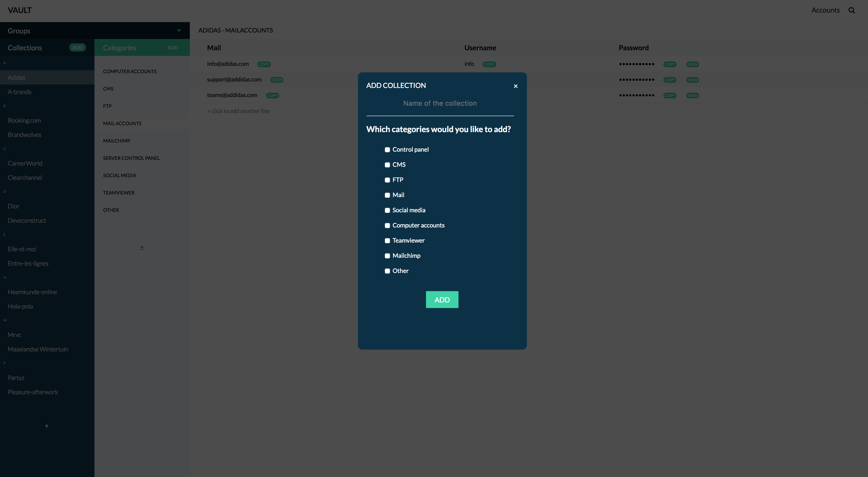This screenshot has width=868, height=477.
Task: Click the ADD badge next to Collections
Action: point(77,48)
